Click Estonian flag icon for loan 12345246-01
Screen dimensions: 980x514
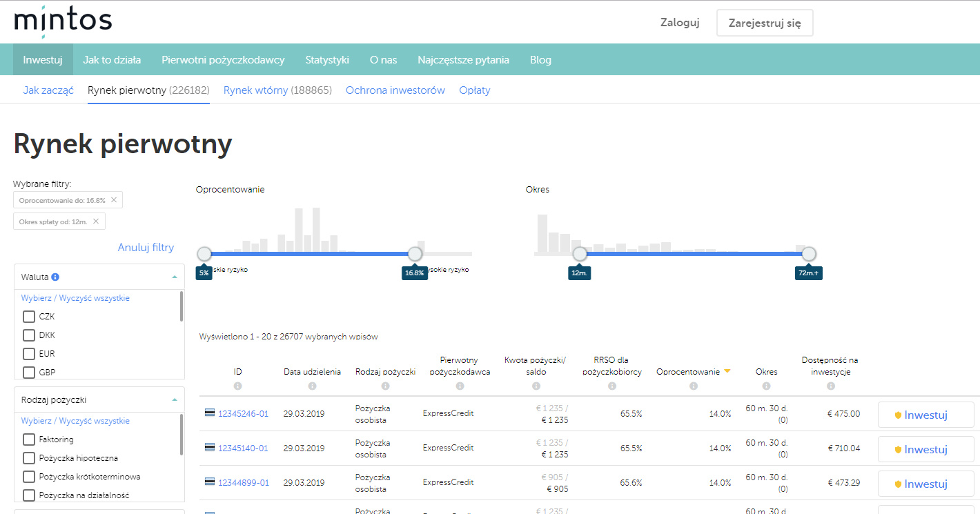[209, 413]
